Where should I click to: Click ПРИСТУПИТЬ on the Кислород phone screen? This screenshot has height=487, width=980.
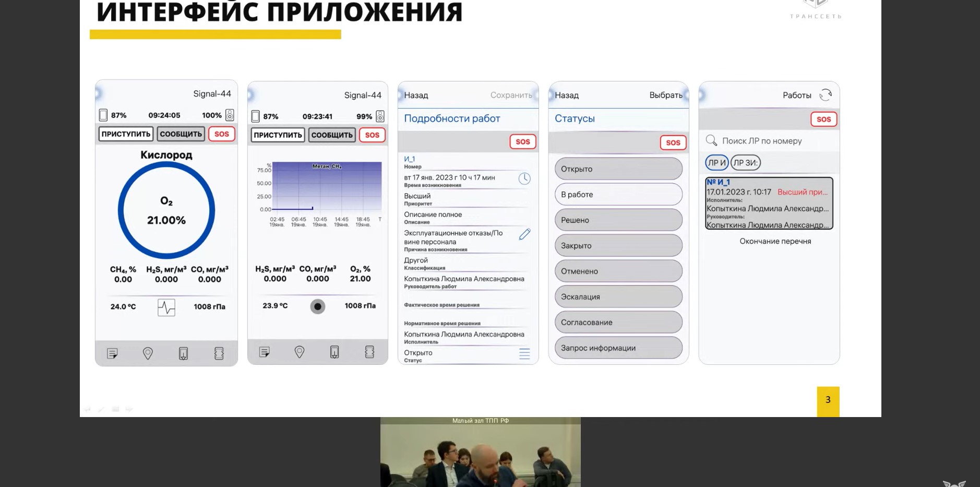[x=126, y=134]
